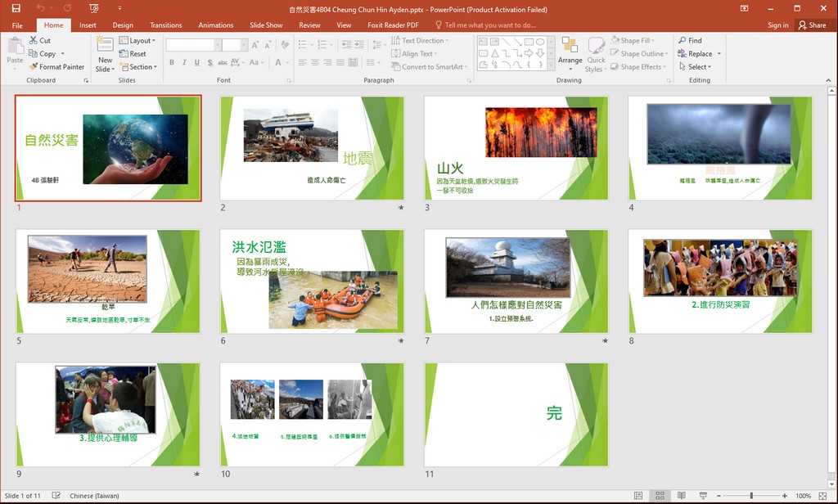Click the Text Direction button
The height and width of the screenshot is (504, 838).
(420, 40)
